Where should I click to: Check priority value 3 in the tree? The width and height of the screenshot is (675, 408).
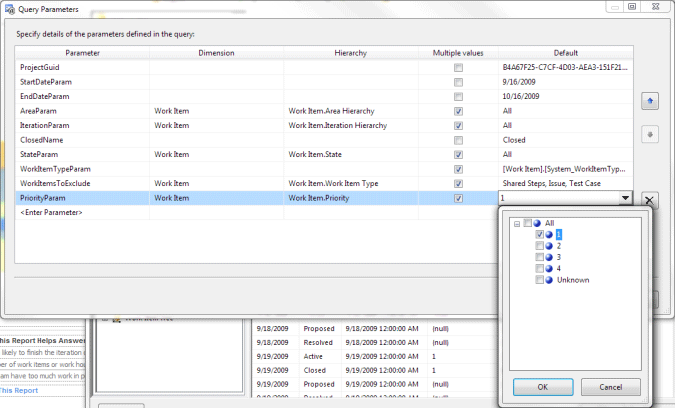click(539, 257)
